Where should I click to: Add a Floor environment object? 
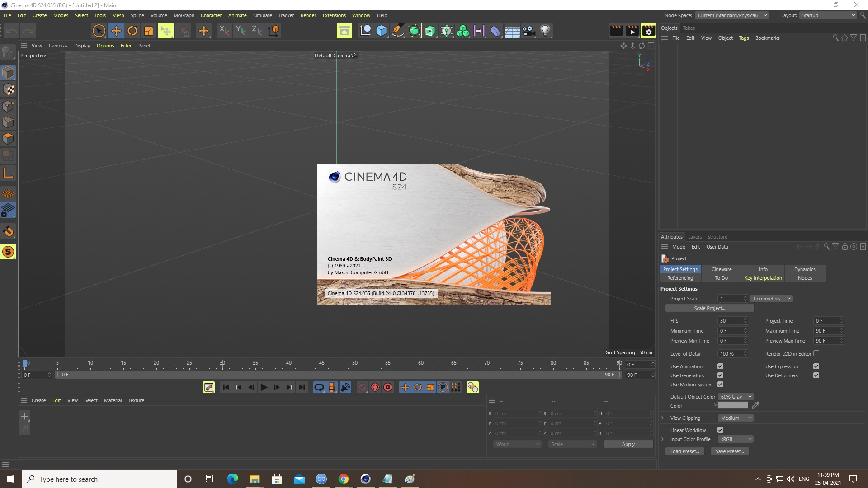512,31
